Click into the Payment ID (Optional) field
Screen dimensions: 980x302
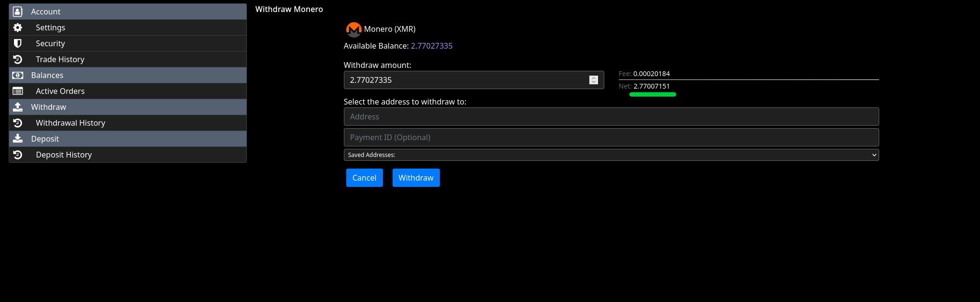[x=611, y=137]
